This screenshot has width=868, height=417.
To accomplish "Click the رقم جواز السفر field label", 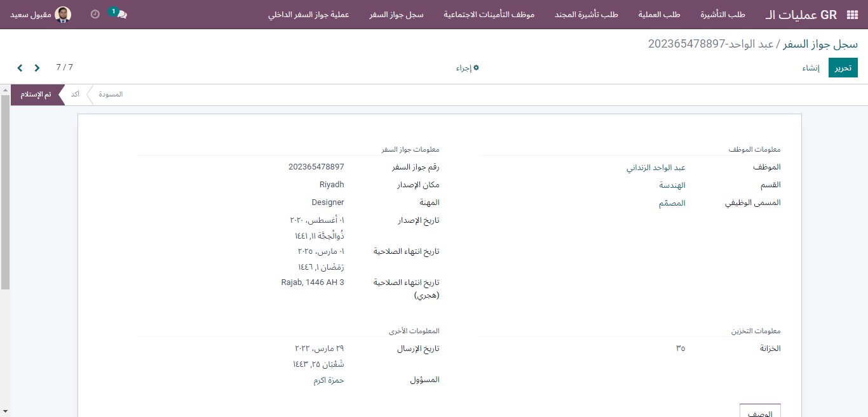I will [416, 168].
